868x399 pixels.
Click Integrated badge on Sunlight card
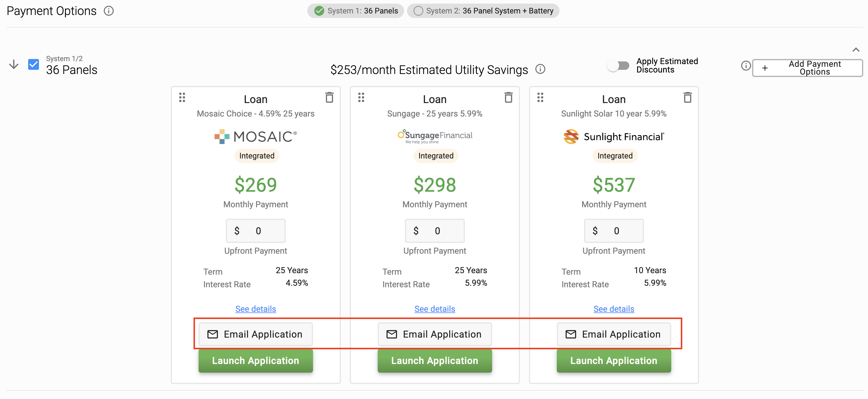[x=615, y=156]
